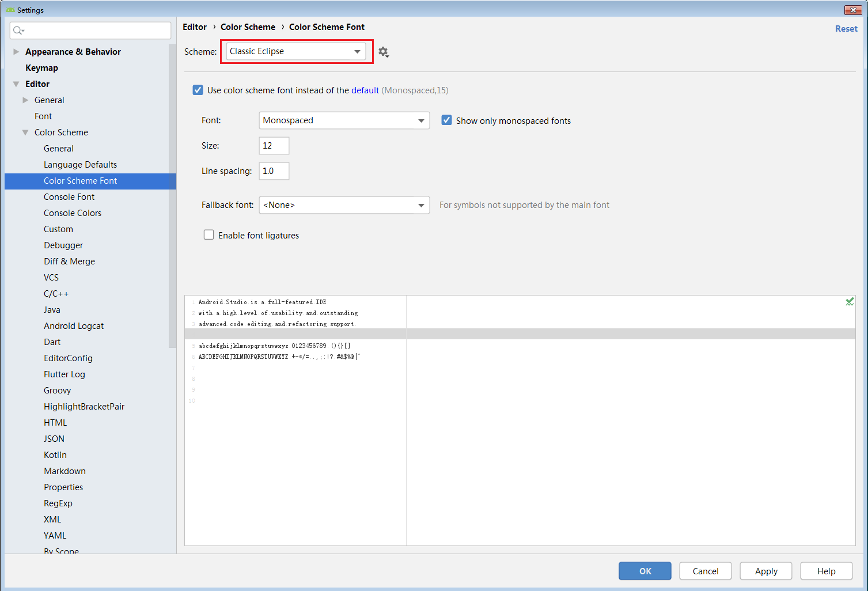Viewport: 868px width, 591px height.
Task: Click the lowercase alphabet preview line
Action: coord(274,346)
